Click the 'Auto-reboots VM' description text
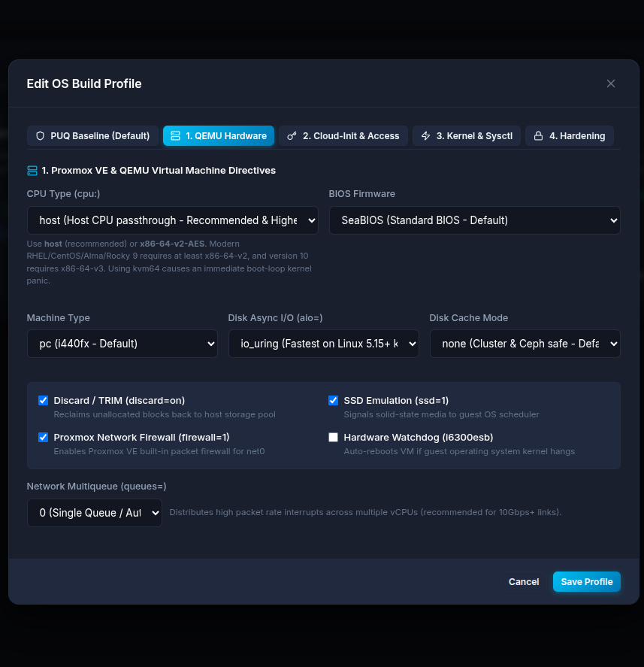The image size is (644, 667). pos(459,451)
